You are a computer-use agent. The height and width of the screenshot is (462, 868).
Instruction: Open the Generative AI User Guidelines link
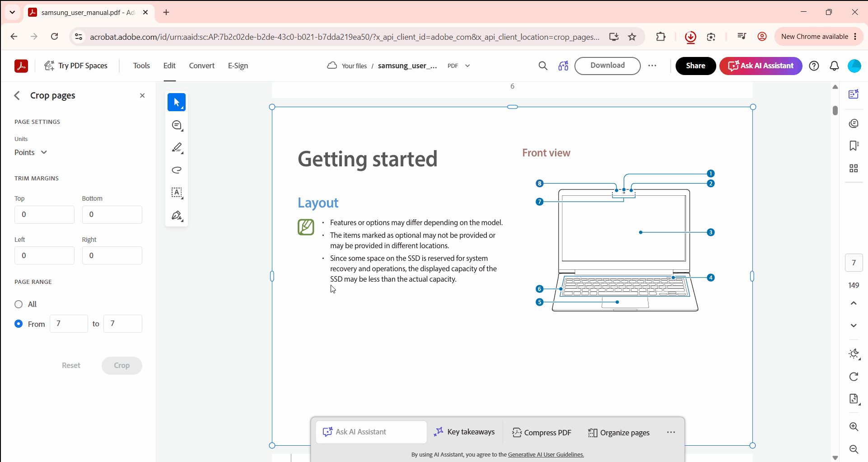pyautogui.click(x=546, y=455)
